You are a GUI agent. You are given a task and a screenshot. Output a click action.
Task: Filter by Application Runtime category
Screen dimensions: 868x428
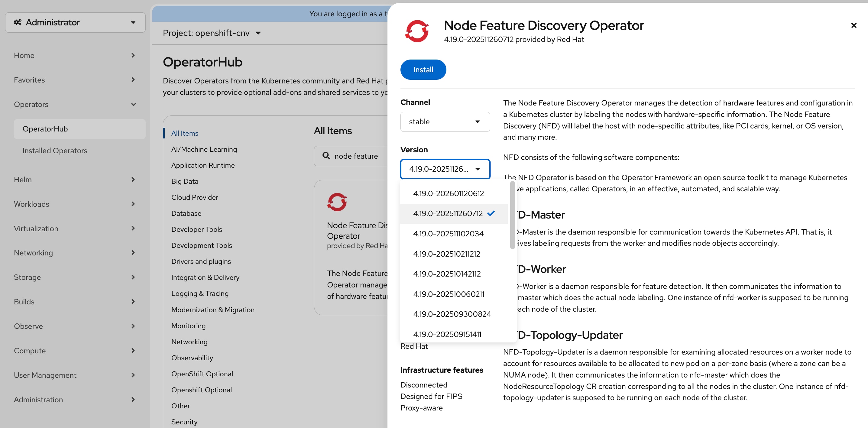pyautogui.click(x=203, y=165)
